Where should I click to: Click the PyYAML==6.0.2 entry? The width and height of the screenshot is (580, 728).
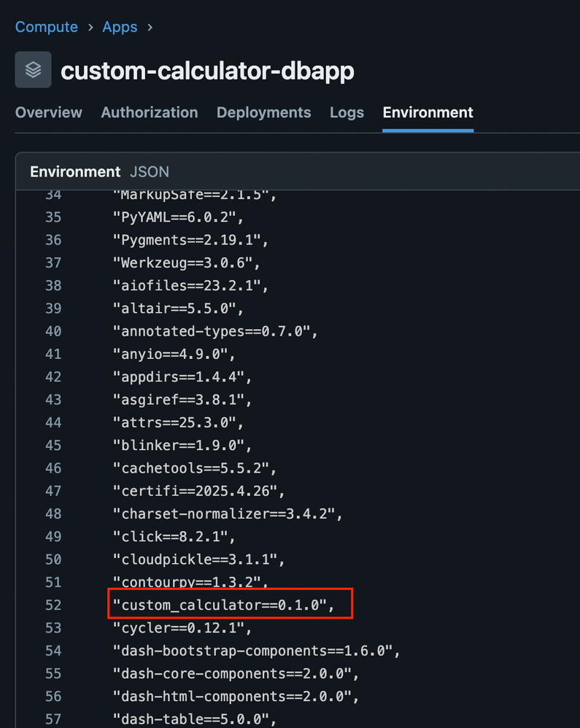(179, 217)
